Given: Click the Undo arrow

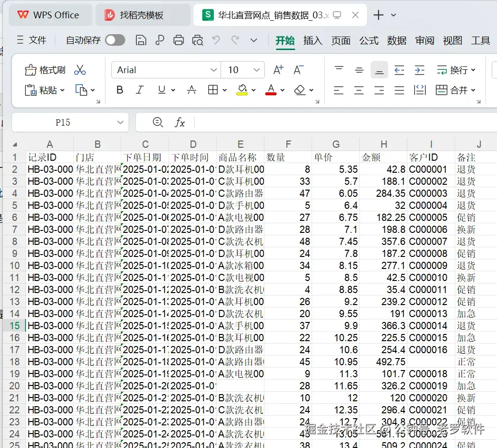Looking at the screenshot, I should [216, 40].
